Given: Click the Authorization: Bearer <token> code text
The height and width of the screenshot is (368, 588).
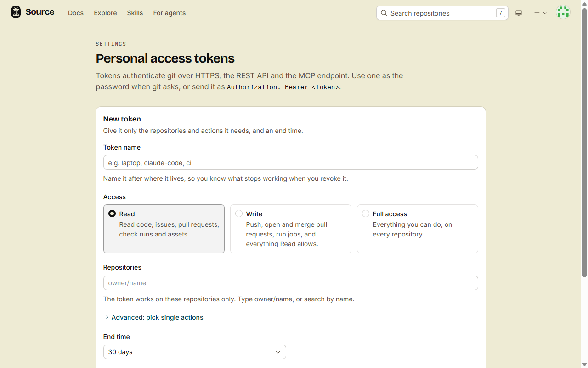Looking at the screenshot, I should (283, 87).
